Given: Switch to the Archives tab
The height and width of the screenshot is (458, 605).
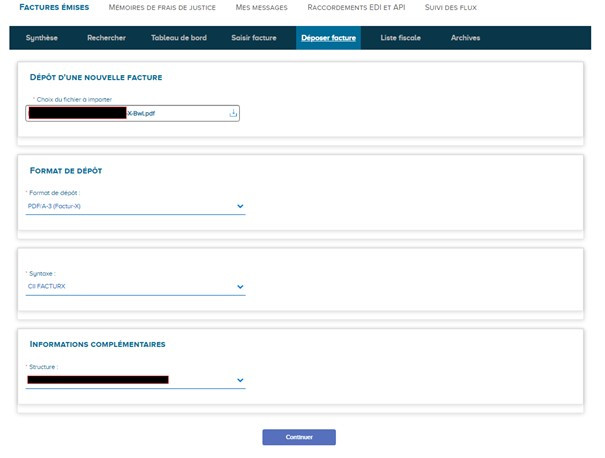Looking at the screenshot, I should coord(465,38).
